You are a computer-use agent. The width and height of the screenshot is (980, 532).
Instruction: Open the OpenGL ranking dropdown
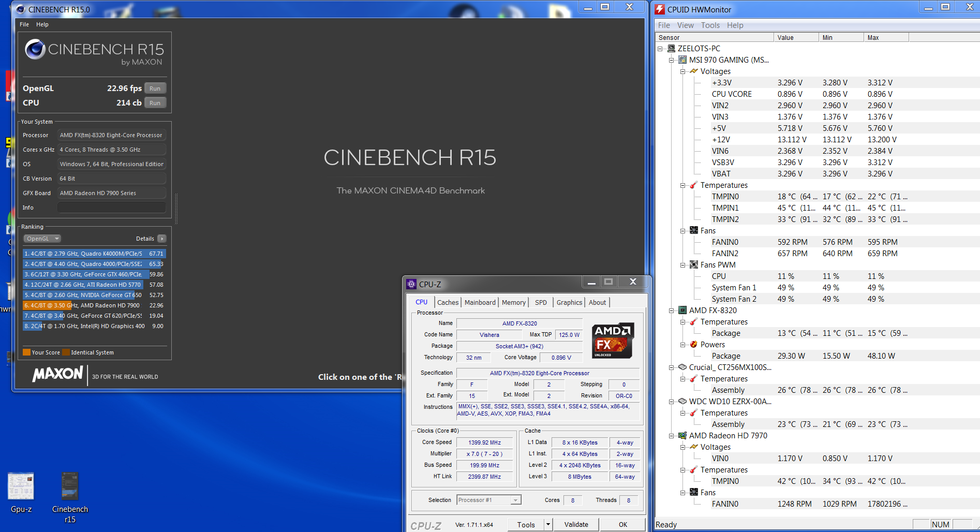pos(42,239)
